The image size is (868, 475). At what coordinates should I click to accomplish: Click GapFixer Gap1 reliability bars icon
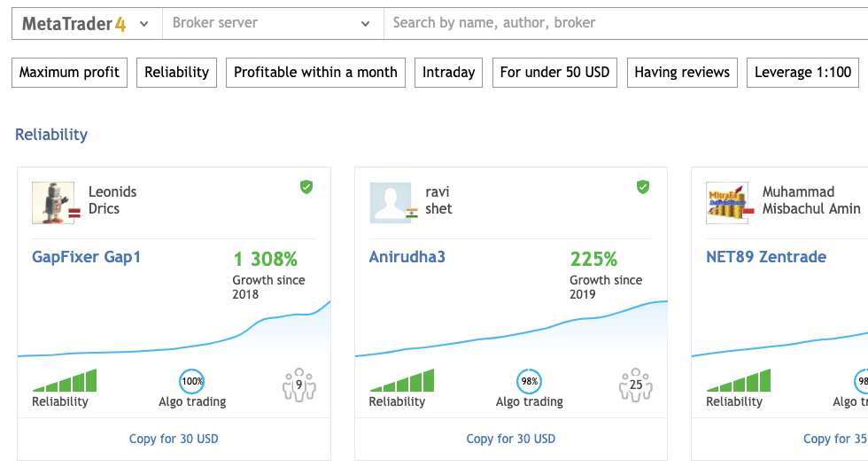(x=65, y=380)
